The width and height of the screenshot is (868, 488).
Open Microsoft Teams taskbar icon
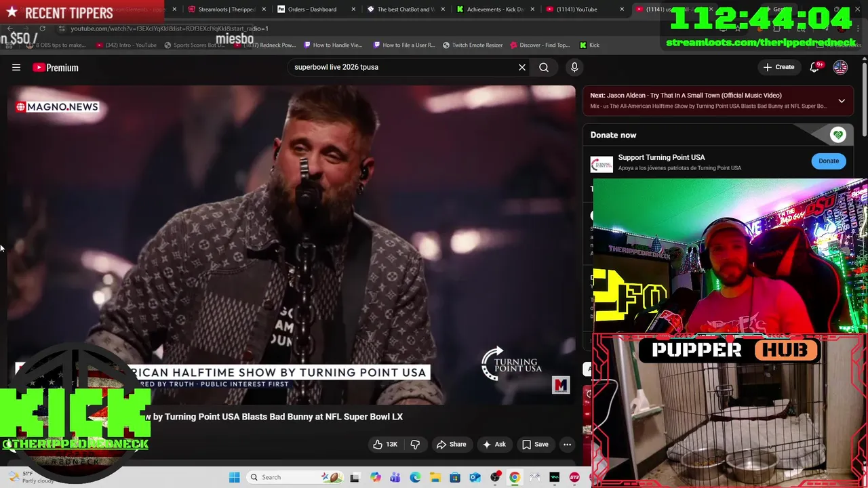395,477
